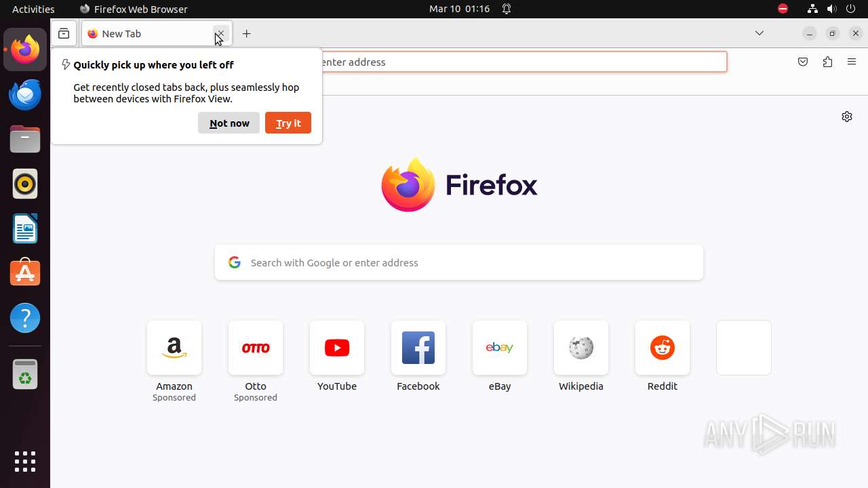The height and width of the screenshot is (488, 868).
Task: Open Reddit shortcut tile
Action: tap(663, 357)
